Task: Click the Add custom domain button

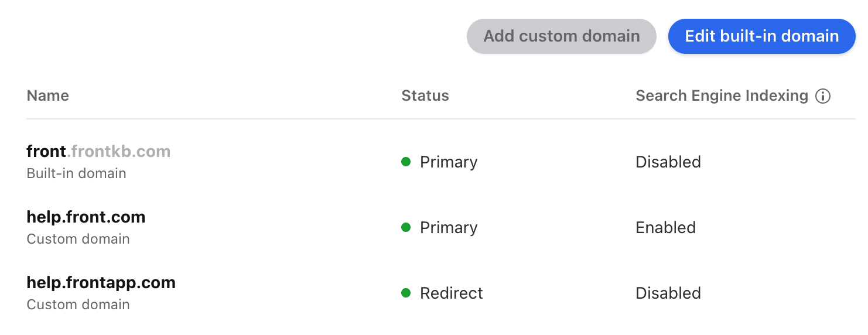Action: coord(562,36)
